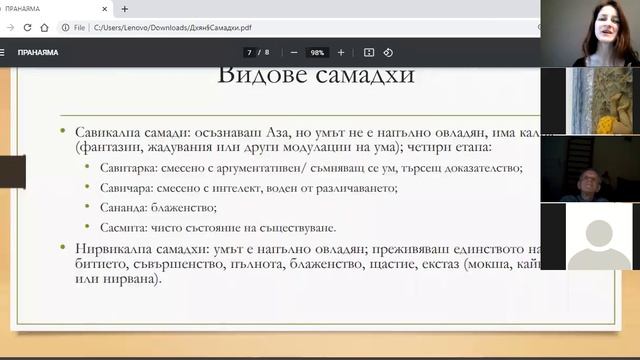Toggle the PDF sidebar menu
640x360 pixels.
[2, 52]
